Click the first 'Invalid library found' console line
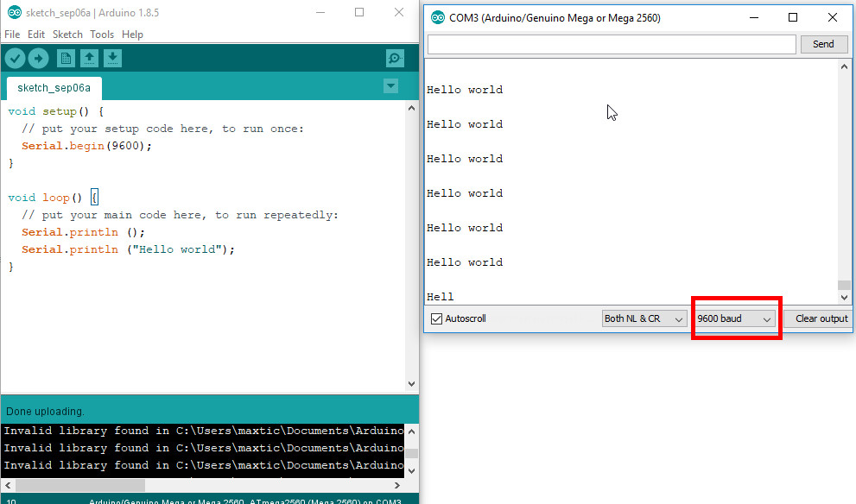856x504 pixels. (x=204, y=431)
